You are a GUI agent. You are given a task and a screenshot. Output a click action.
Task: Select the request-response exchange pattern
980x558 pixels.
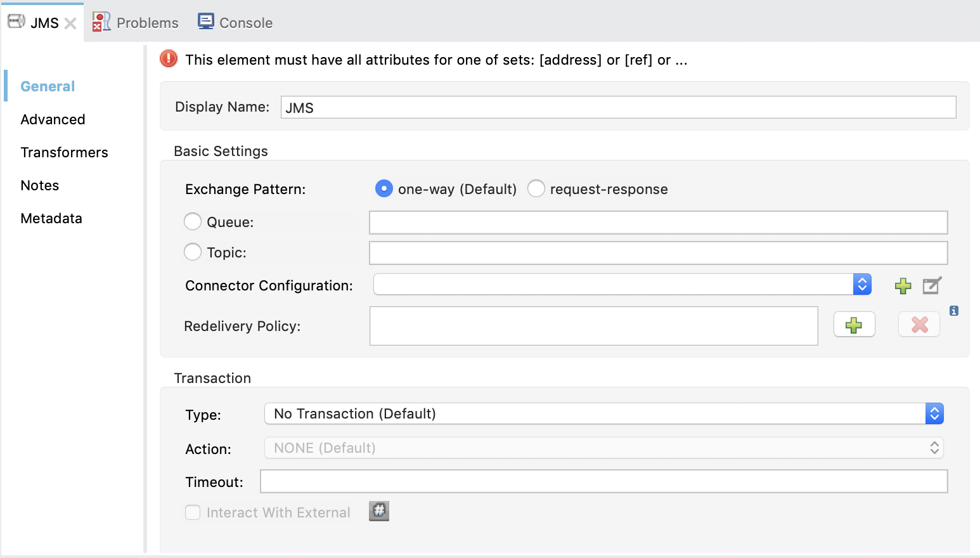pyautogui.click(x=536, y=188)
